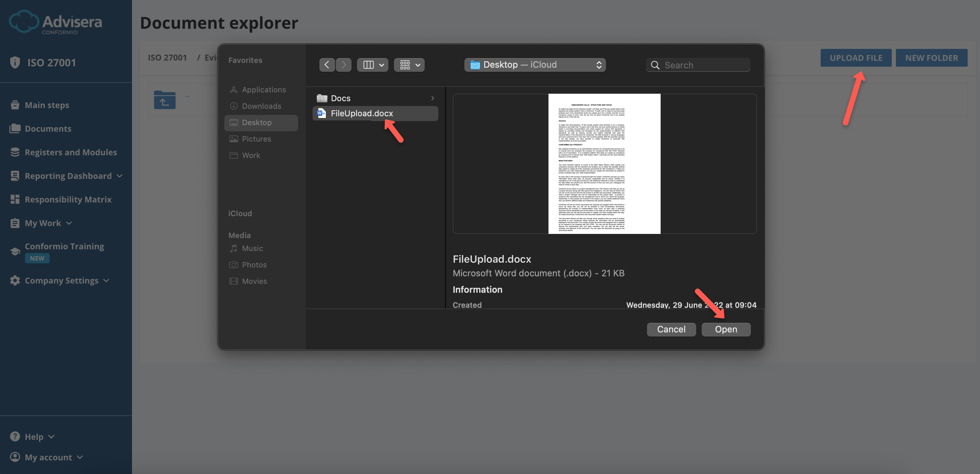Viewport: 980px width, 474px height.
Task: Click the UPLOAD FILE button
Action: click(856, 57)
